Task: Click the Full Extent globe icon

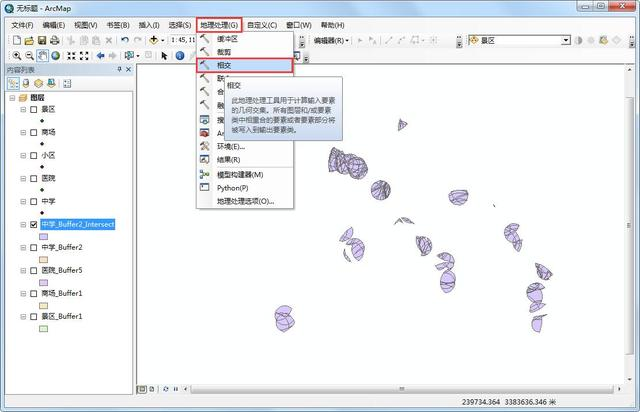Action: click(x=56, y=56)
